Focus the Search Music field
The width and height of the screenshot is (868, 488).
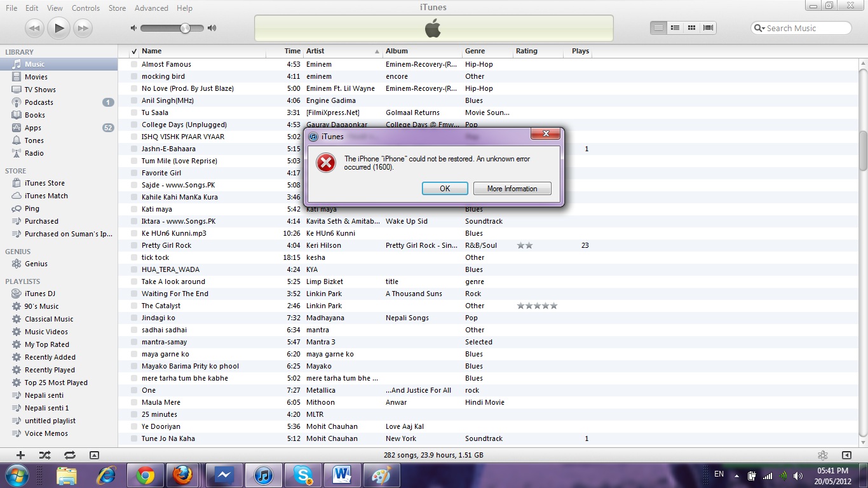(801, 28)
